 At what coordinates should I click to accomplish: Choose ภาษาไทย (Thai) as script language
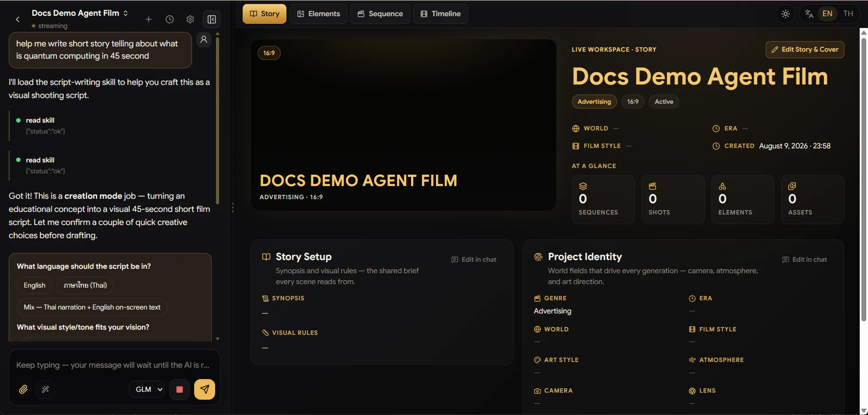[x=85, y=285]
